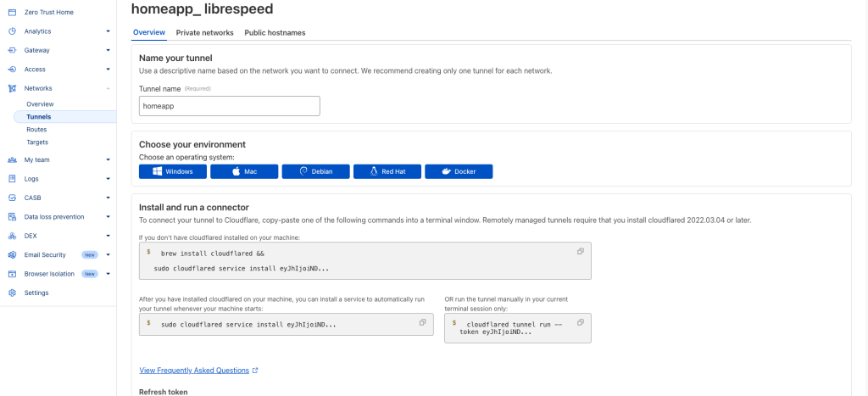The image size is (868, 396).
Task: Collapse the Networks menu arrow
Action: [x=108, y=89]
